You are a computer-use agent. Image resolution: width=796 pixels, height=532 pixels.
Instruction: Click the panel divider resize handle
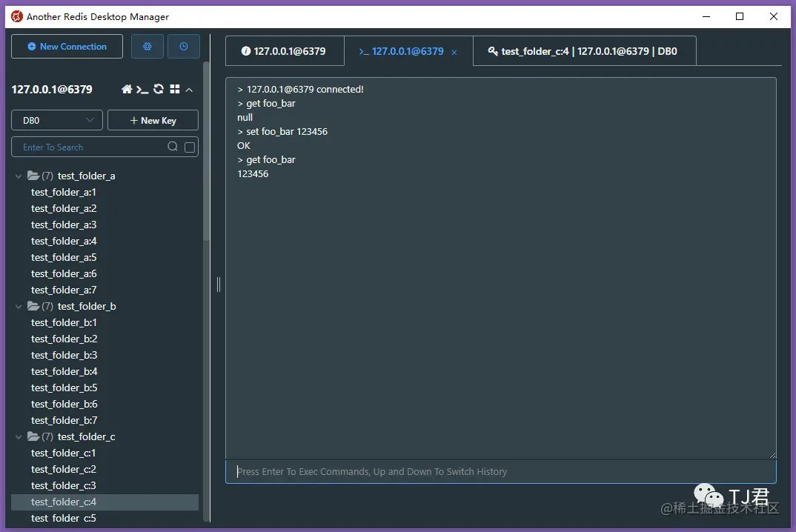coord(219,285)
